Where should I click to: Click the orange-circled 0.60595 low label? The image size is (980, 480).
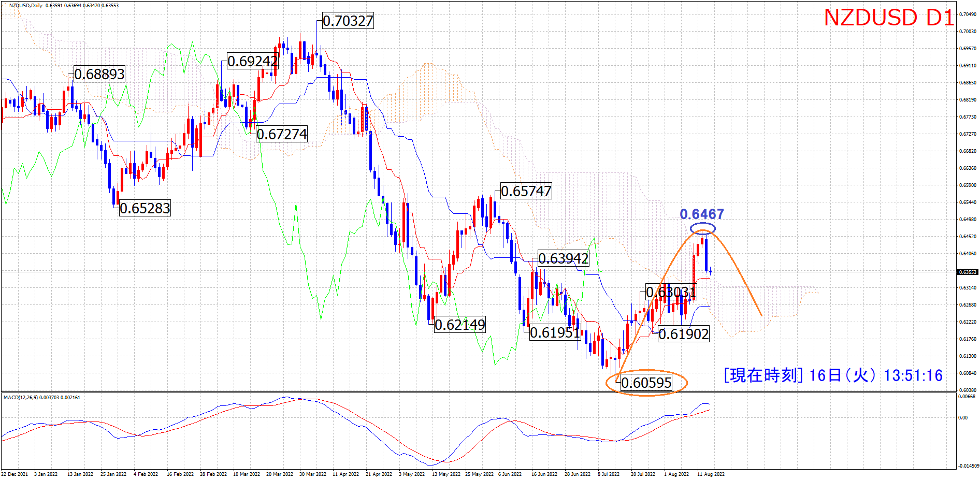646,383
